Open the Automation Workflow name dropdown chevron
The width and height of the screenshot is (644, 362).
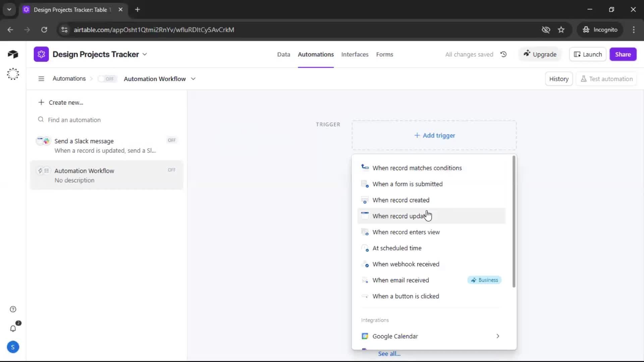point(193,79)
